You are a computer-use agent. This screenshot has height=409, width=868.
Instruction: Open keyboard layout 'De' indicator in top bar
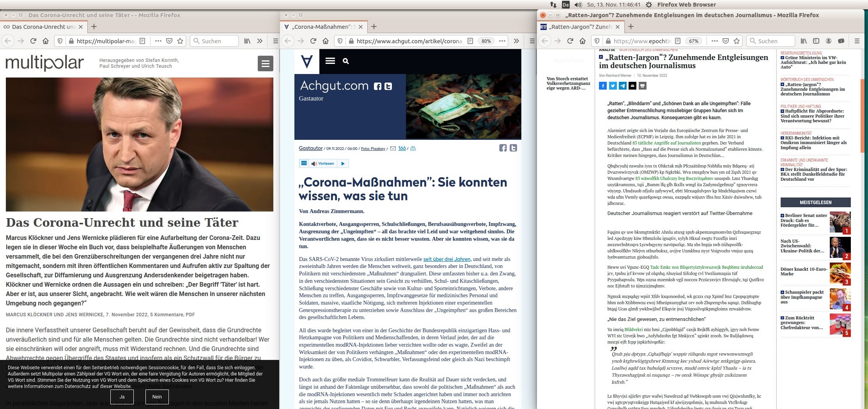pyautogui.click(x=565, y=5)
